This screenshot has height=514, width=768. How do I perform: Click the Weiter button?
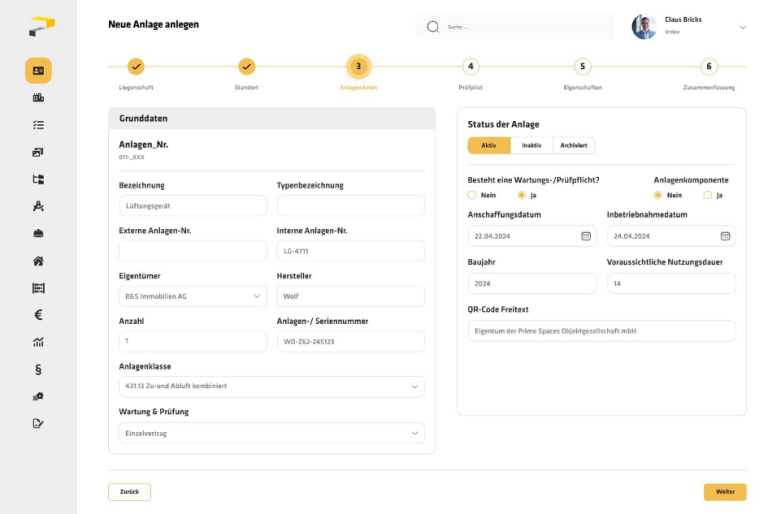725,492
